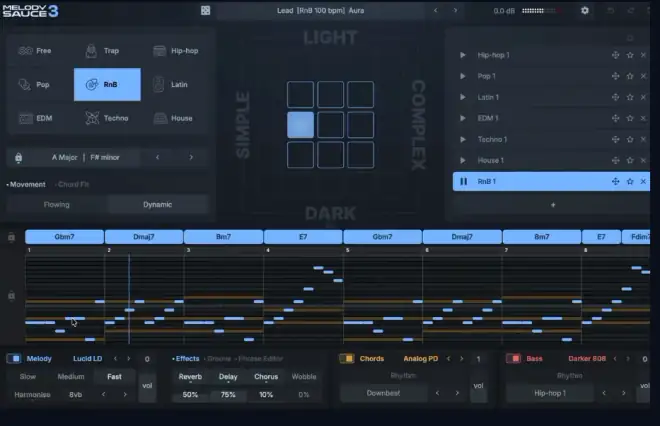Pause the RnB 1 melody
Viewport: 660px width, 426px height.
[463, 181]
